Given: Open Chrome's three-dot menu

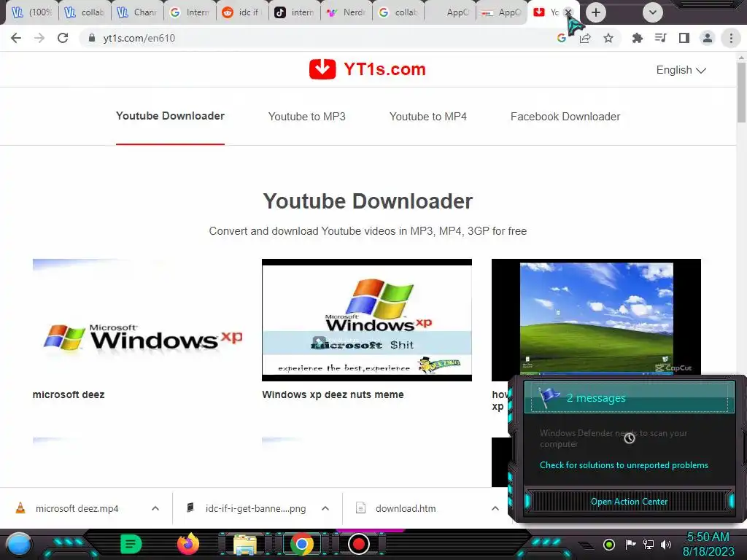Looking at the screenshot, I should [x=731, y=38].
